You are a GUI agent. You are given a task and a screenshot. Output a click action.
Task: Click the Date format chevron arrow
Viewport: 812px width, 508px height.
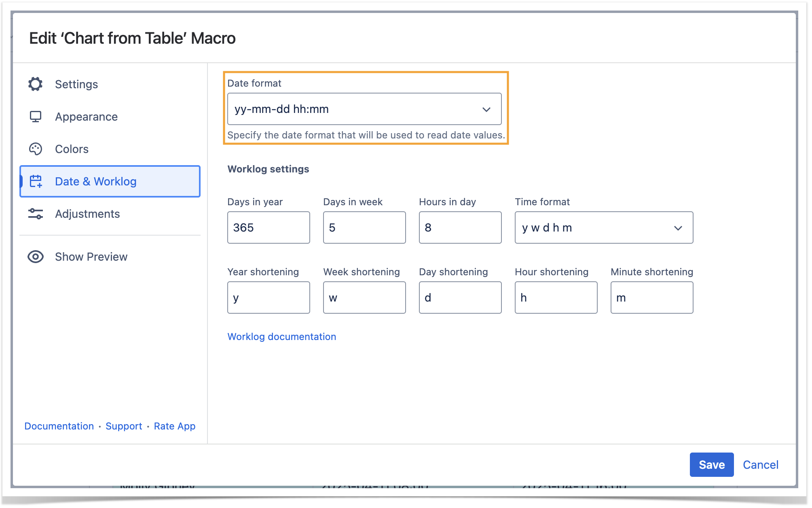point(486,109)
